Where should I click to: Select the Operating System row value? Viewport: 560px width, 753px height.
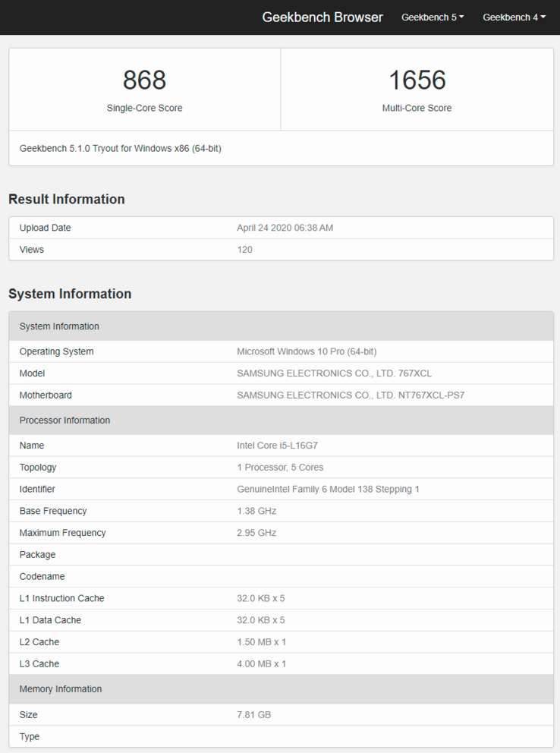[307, 351]
